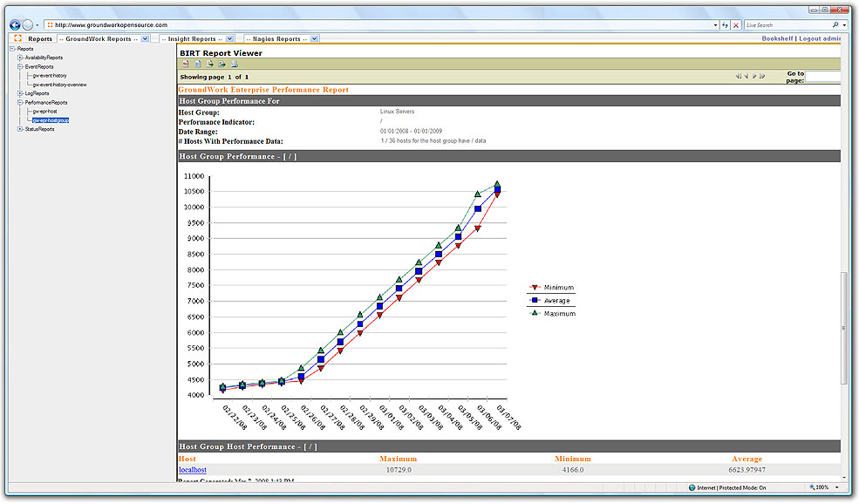Viewport: 859px width, 504px height.
Task: Click the Linux Servers host group value
Action: 397,112
